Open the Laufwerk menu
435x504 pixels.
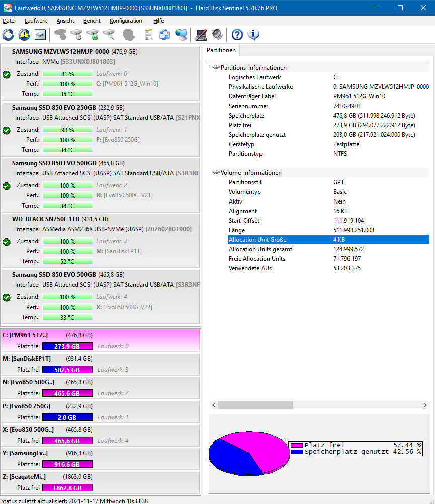36,21
